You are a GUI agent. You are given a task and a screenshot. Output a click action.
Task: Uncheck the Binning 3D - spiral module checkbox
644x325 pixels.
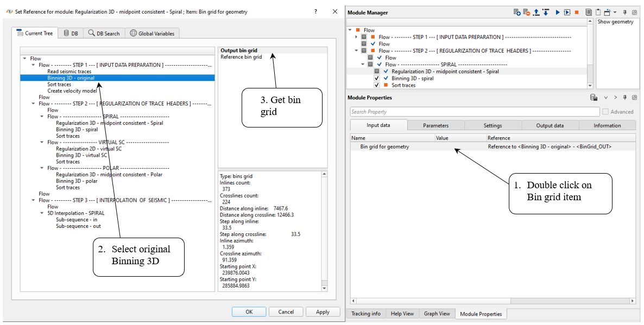[377, 78]
